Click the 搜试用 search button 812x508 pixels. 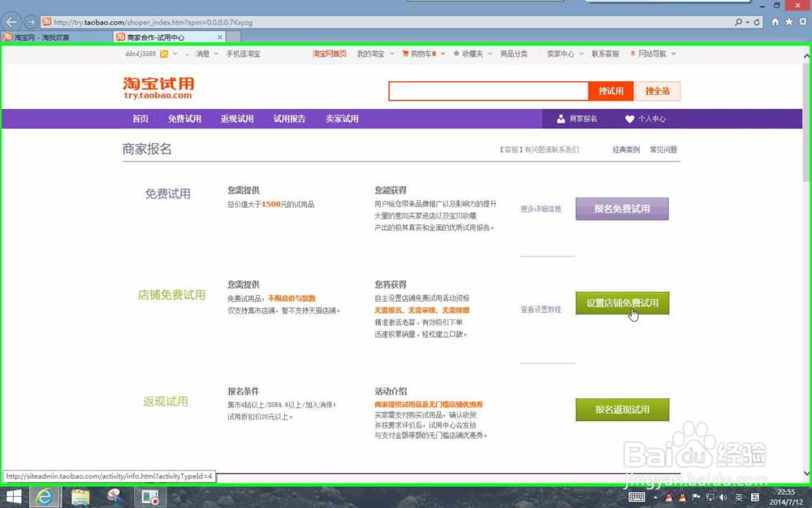(x=611, y=91)
